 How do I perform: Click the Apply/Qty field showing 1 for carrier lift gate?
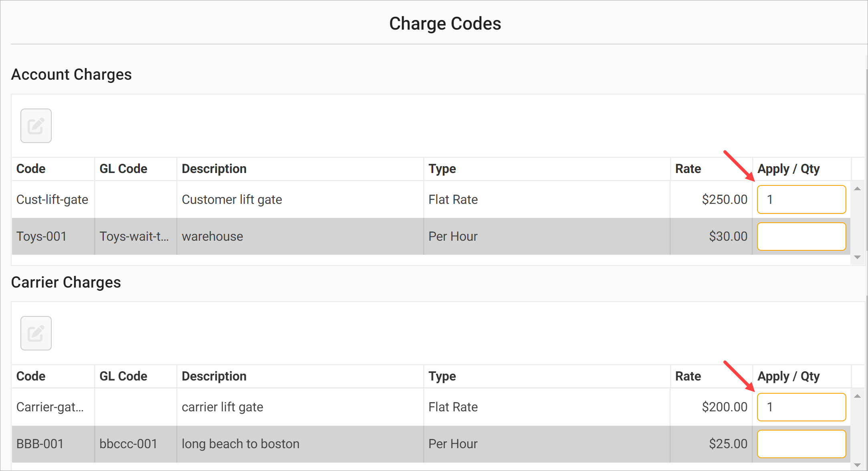click(x=801, y=407)
